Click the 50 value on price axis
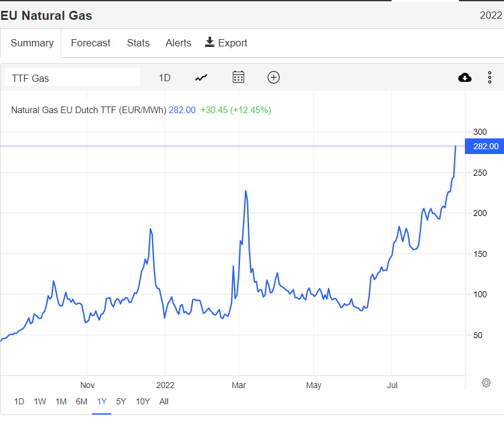This screenshot has width=504, height=426. point(478,335)
